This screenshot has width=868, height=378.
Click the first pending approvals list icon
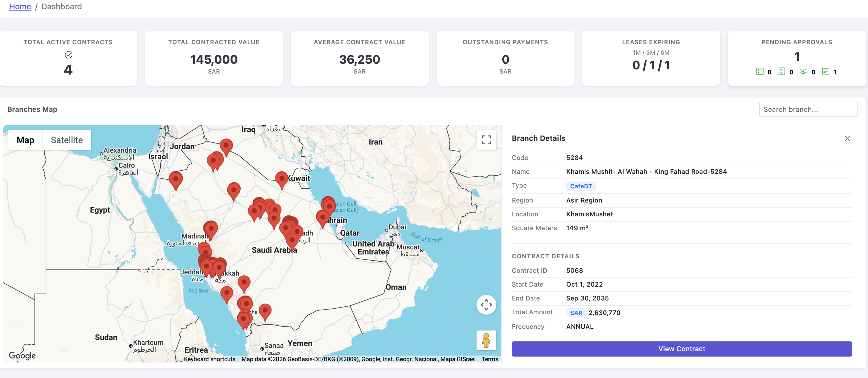(759, 72)
